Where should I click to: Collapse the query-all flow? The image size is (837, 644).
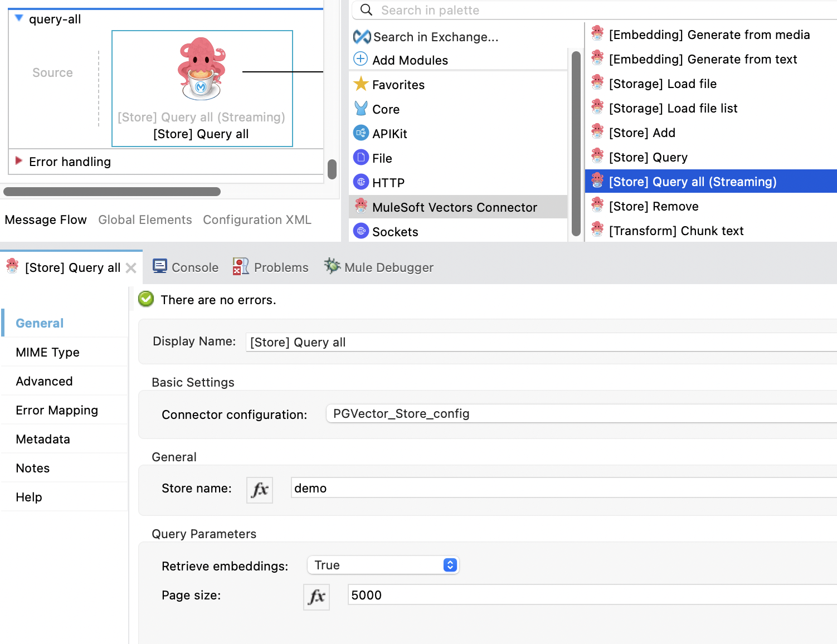pyautogui.click(x=19, y=18)
